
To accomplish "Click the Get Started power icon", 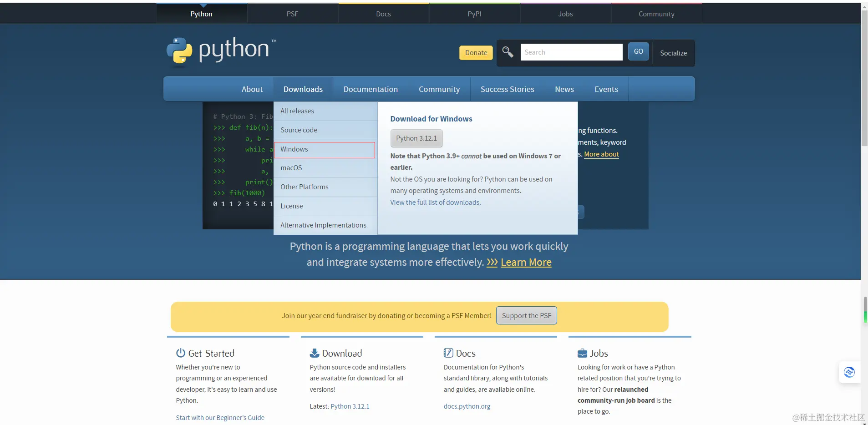I will click(181, 353).
